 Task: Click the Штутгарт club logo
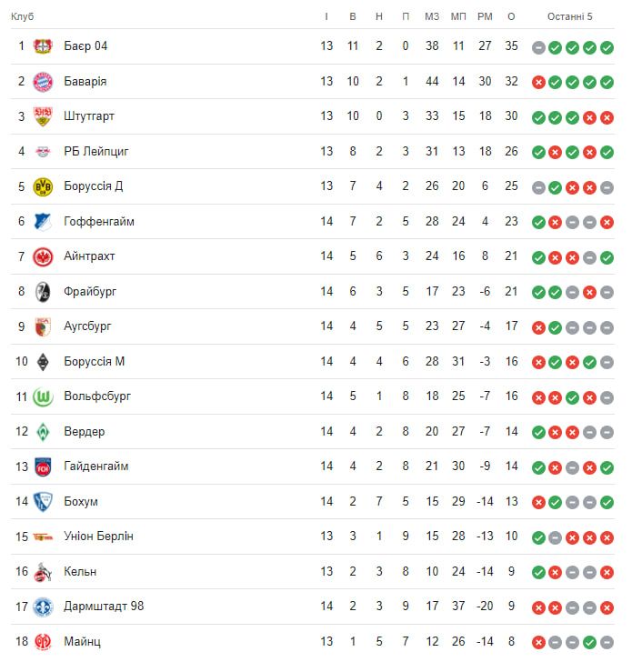43,116
